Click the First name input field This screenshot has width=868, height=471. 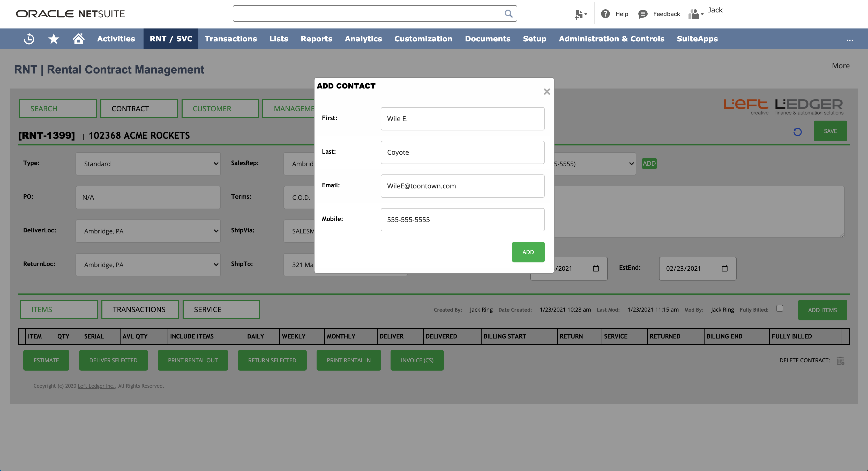[x=463, y=119]
